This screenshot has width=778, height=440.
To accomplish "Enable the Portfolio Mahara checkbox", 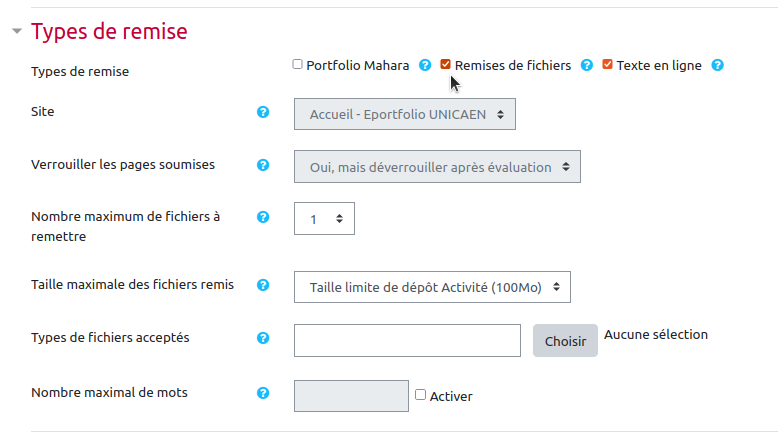I will click(x=297, y=65).
